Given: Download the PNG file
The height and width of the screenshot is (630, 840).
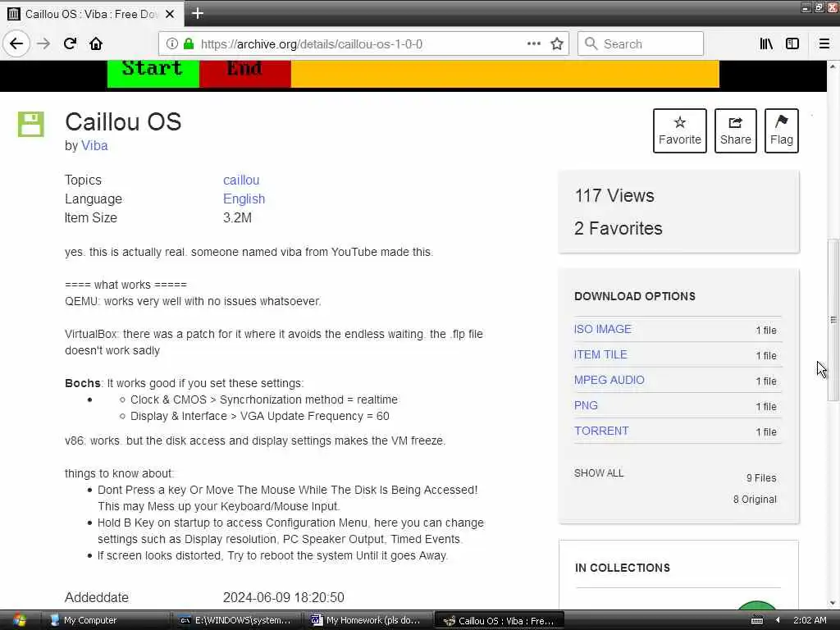Looking at the screenshot, I should pos(586,405).
